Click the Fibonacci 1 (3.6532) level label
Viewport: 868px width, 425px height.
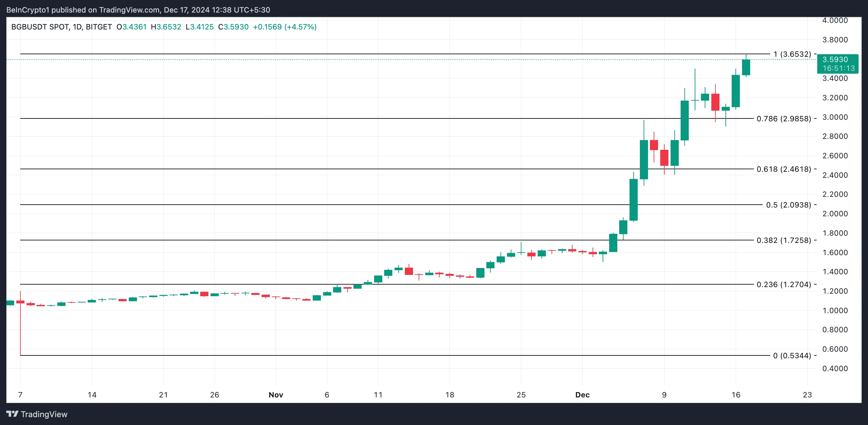tap(792, 54)
